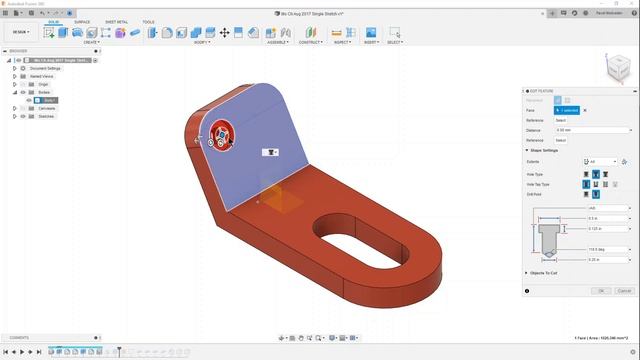Screen dimensions: 640x360
Task: Expand Named Views tree node
Action: click(15, 76)
